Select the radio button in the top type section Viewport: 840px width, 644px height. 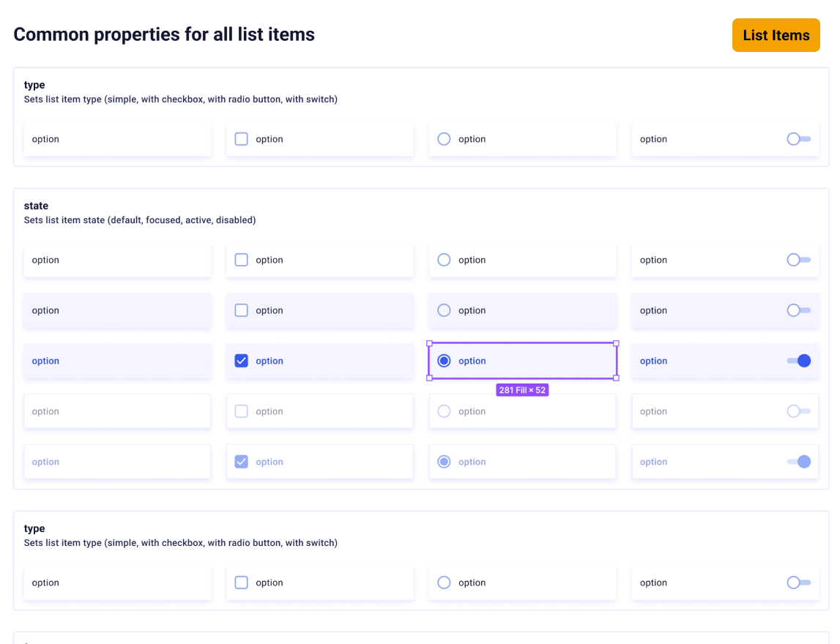[444, 138]
